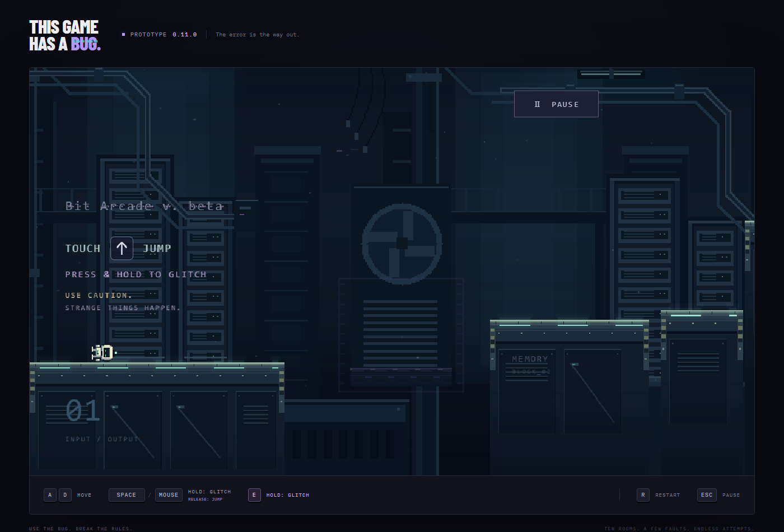Click the R restart key

click(x=643, y=495)
